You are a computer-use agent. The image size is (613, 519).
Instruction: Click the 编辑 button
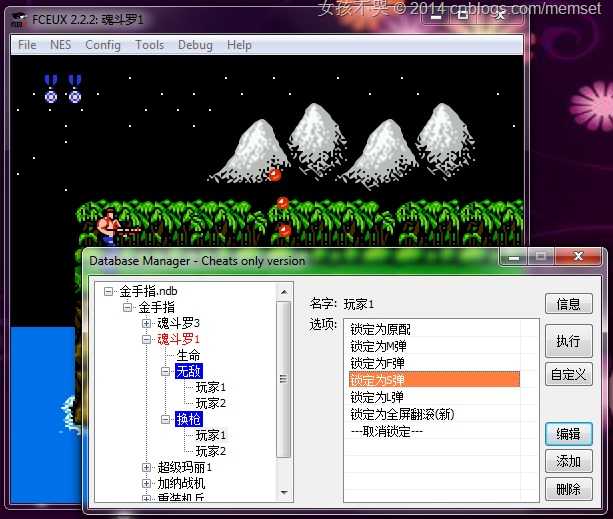[568, 434]
